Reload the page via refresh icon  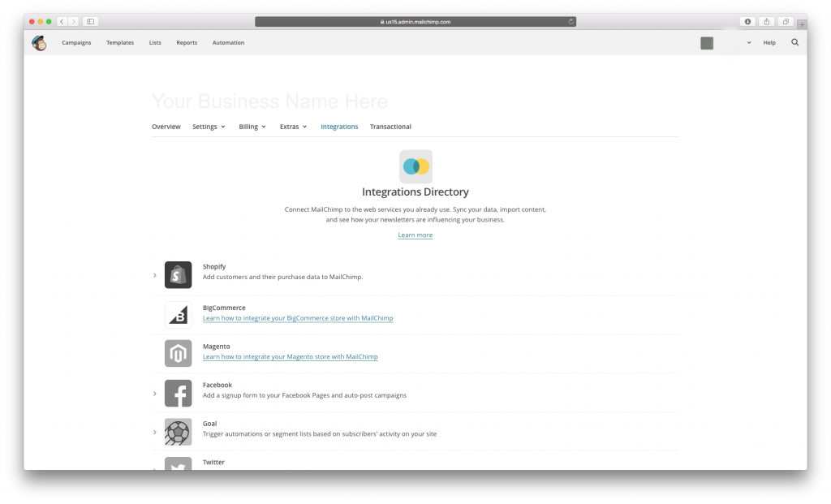pos(571,22)
